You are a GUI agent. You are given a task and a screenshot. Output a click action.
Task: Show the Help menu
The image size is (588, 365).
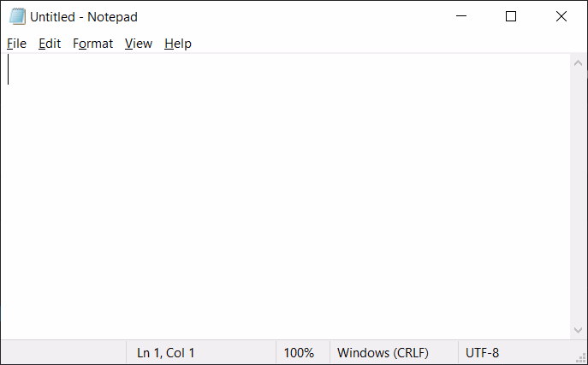(178, 44)
